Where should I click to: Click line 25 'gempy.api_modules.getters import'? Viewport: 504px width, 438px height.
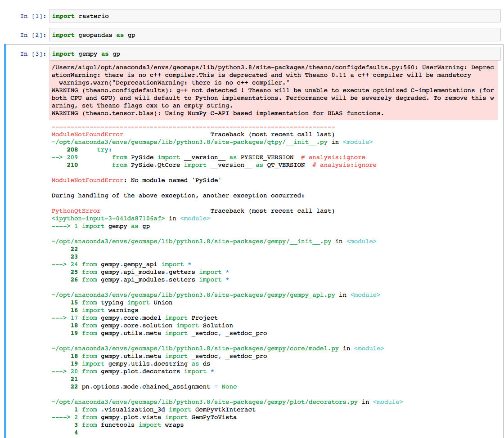[x=149, y=272]
